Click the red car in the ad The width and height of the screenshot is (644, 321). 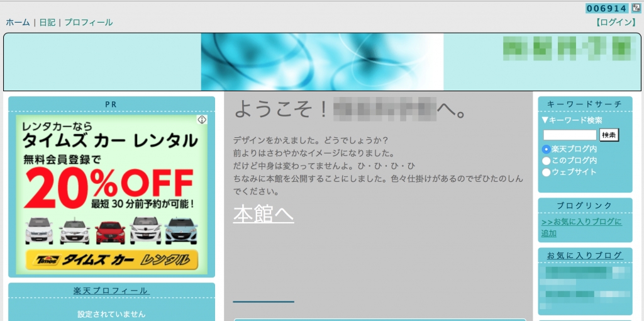(x=110, y=232)
